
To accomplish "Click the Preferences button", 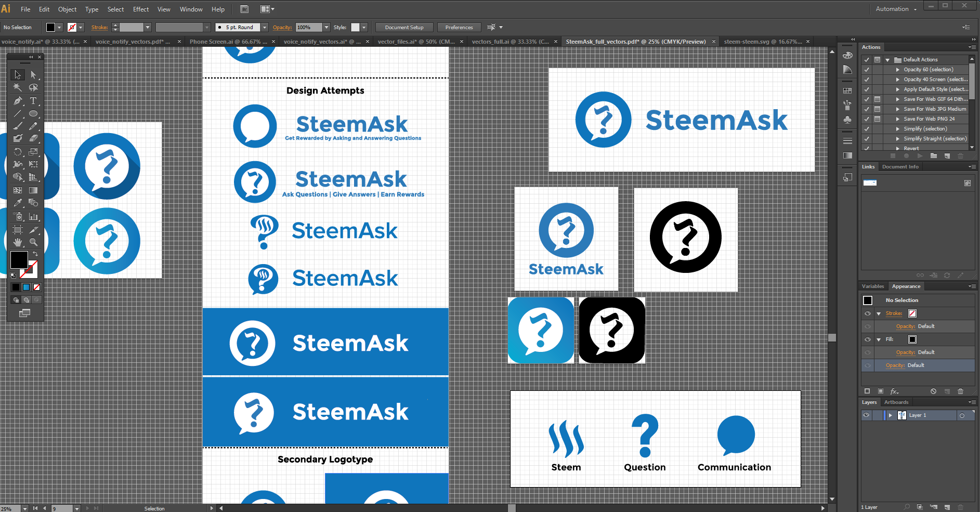I will (x=459, y=28).
